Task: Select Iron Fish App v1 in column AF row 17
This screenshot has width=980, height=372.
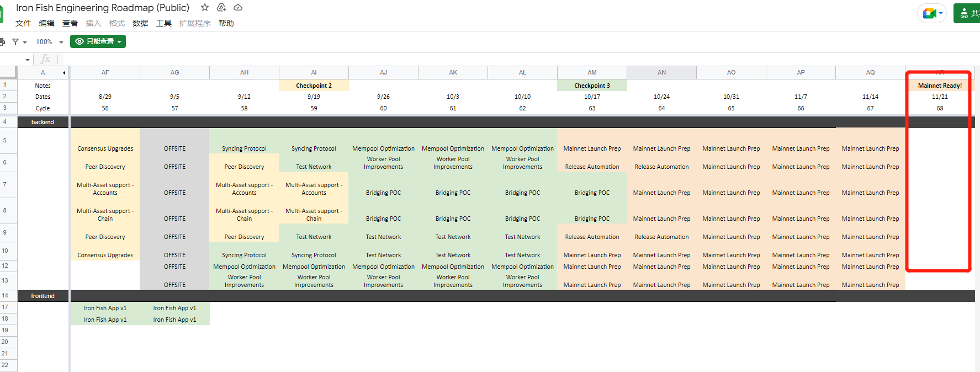Action: point(105,308)
